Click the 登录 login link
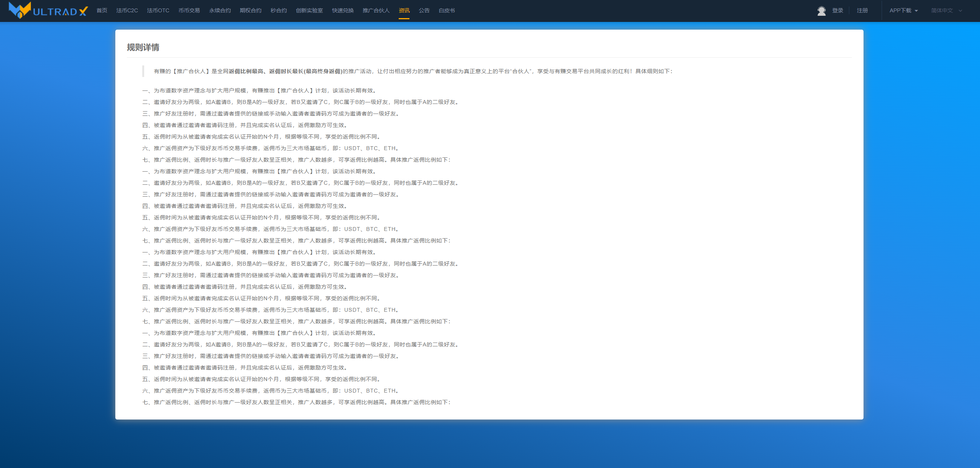The height and width of the screenshot is (468, 980). [x=837, y=10]
